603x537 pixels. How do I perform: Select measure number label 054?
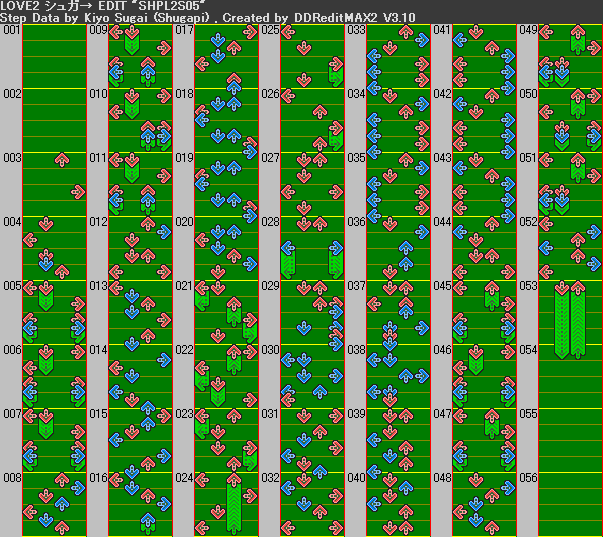[x=528, y=350]
